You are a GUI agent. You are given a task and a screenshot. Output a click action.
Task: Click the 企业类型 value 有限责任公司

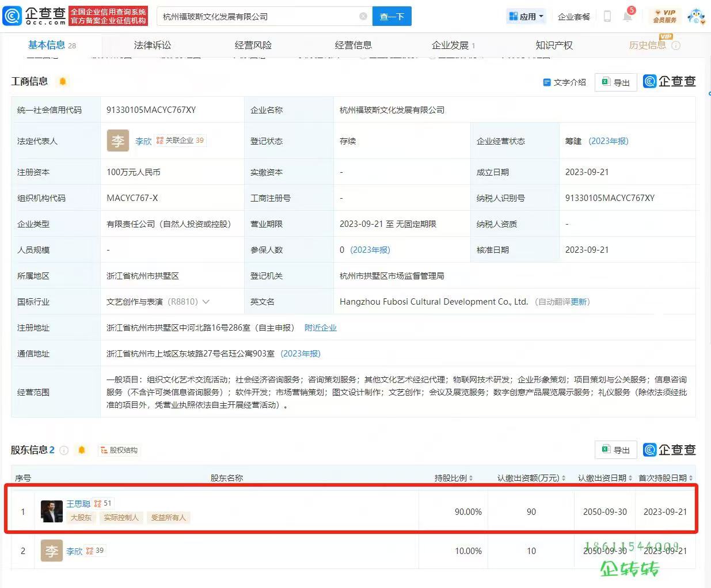169,224
